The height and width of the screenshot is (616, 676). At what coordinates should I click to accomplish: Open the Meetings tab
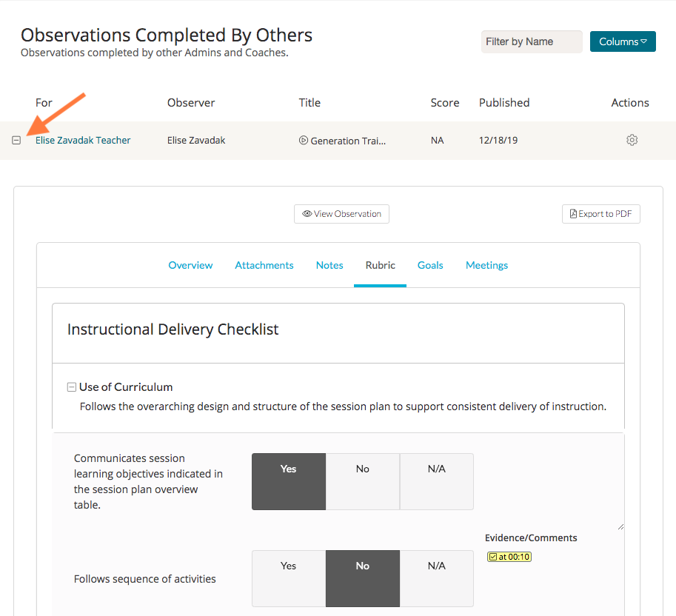[x=486, y=265]
